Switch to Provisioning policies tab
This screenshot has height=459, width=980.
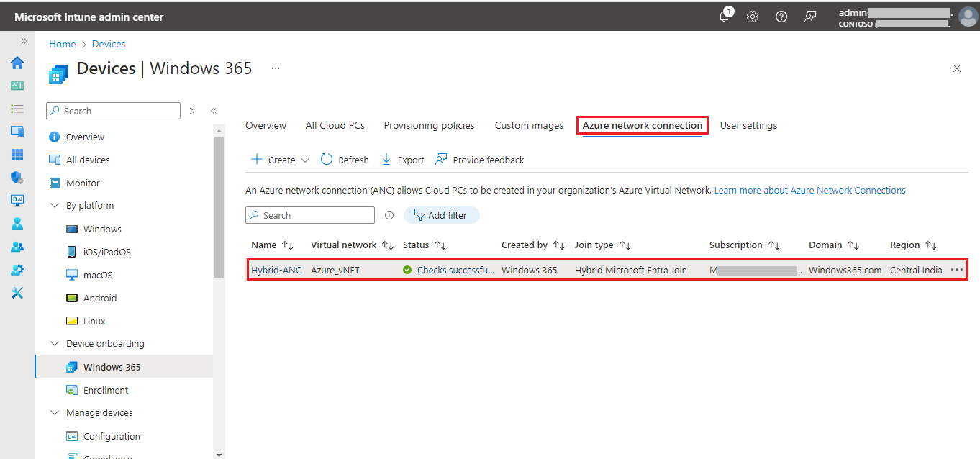[x=429, y=125]
